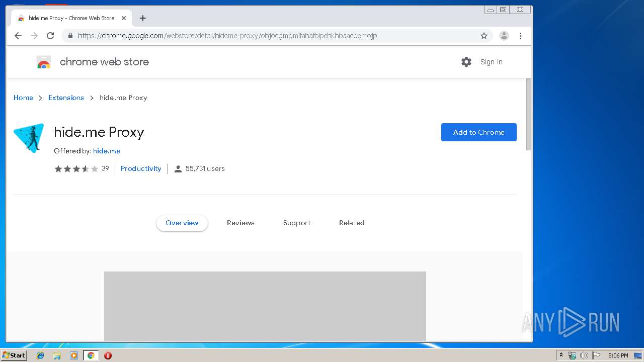Click the browser forward arrow
The height and width of the screenshot is (362, 644).
[x=34, y=36]
